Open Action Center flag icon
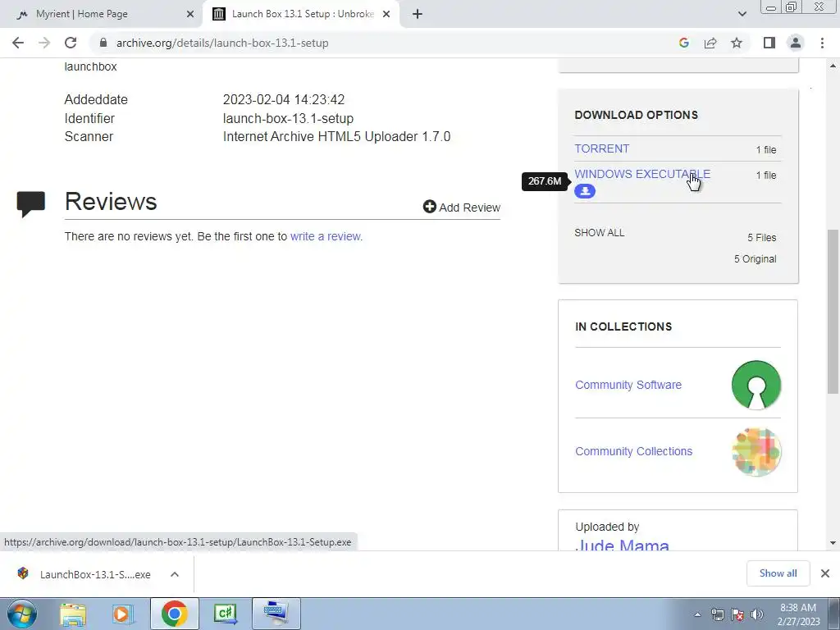This screenshot has height=630, width=840. point(737,614)
